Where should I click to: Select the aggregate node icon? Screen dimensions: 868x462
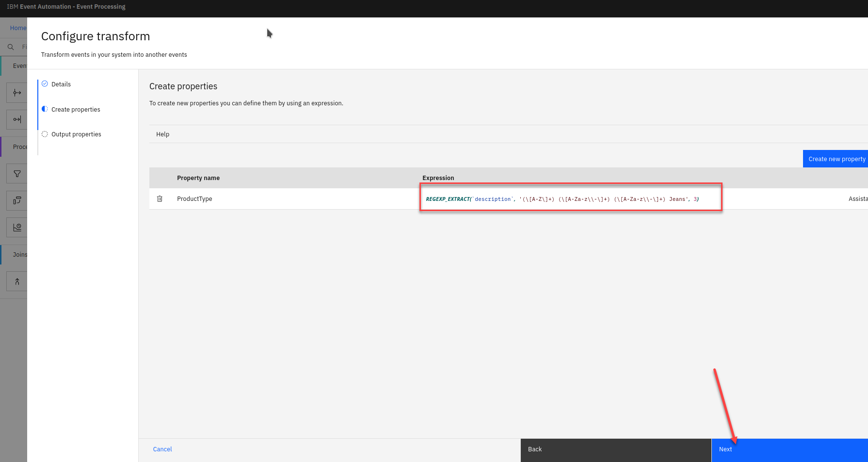(x=17, y=228)
